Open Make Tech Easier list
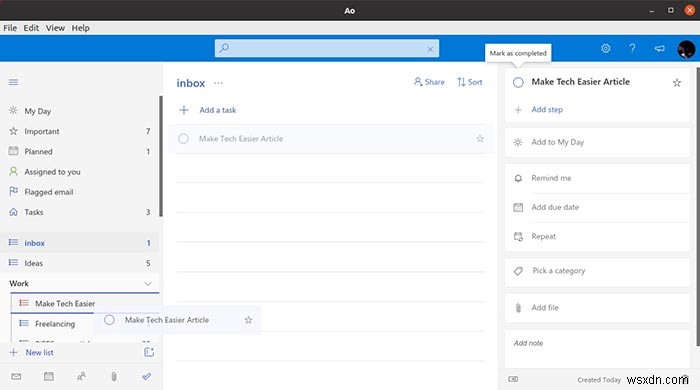The image size is (700, 390). 85,303
